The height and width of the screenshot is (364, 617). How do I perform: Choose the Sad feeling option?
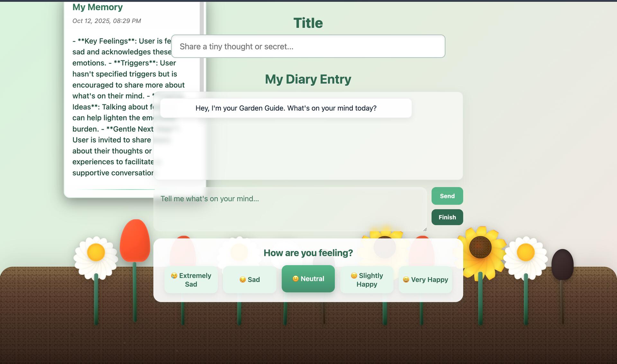click(249, 280)
